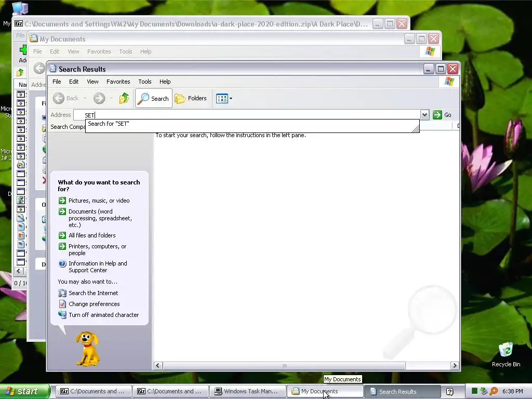532x399 pixels.
Task: Click the icon beside Turn off animated character
Action: pos(62,314)
